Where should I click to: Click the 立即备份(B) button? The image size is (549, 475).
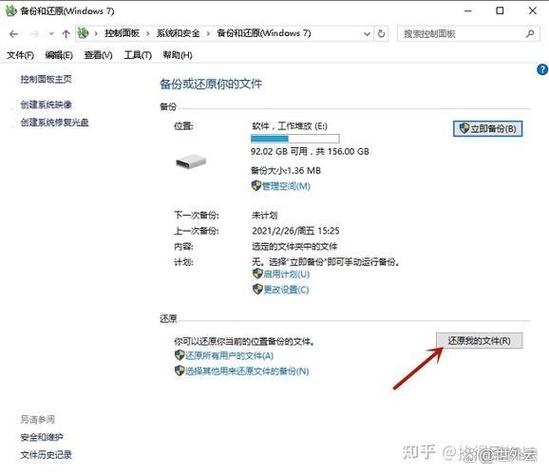[488, 128]
